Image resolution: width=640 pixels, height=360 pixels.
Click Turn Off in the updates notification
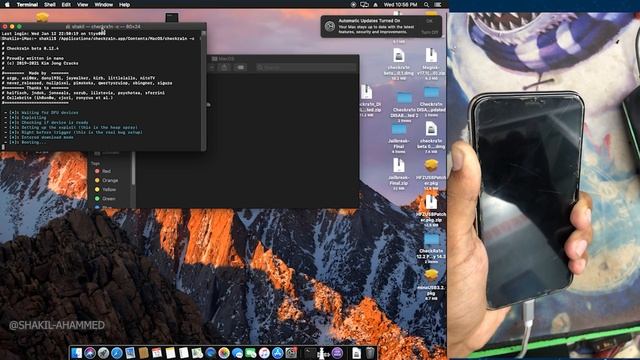[429, 32]
